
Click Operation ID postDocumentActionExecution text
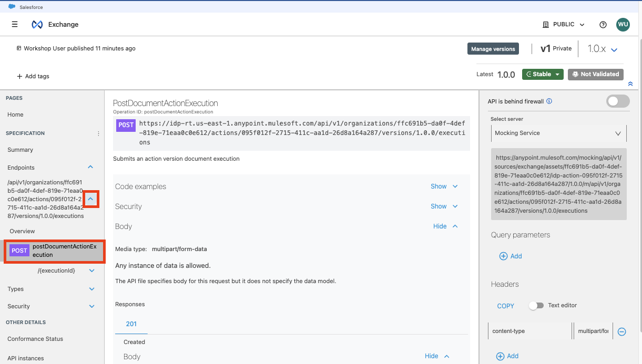click(163, 112)
